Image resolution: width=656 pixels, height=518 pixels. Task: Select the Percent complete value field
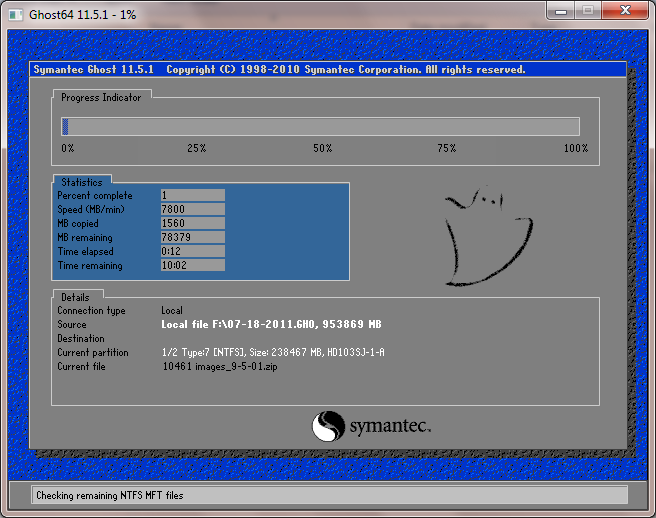(x=192, y=196)
